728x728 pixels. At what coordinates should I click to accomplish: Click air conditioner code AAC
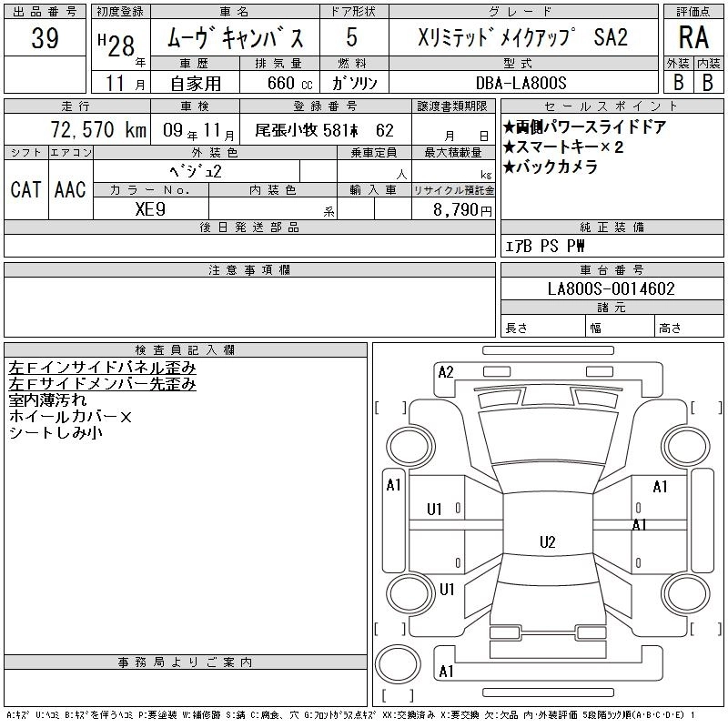pyautogui.click(x=70, y=189)
